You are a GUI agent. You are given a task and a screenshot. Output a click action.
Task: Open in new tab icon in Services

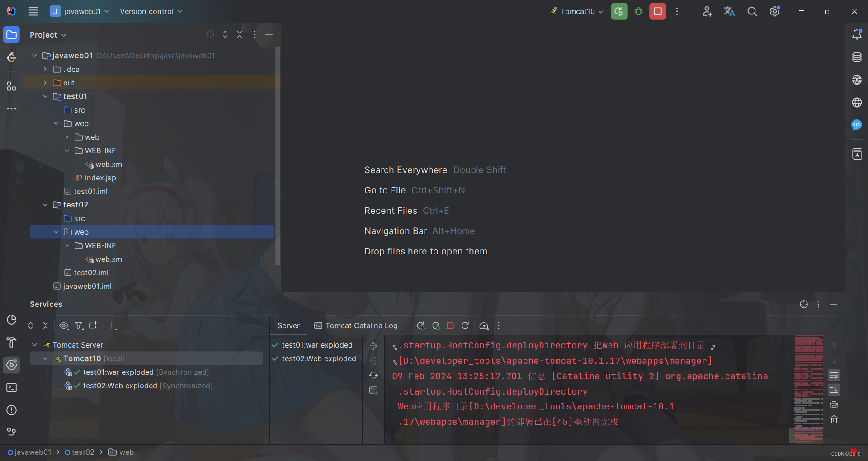(x=94, y=325)
